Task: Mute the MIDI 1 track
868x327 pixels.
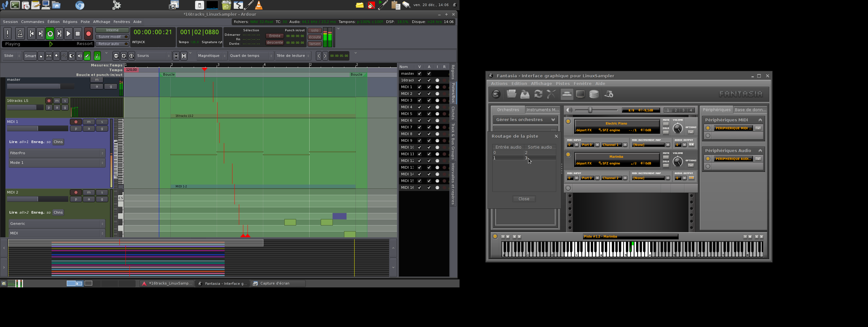Action: click(89, 122)
